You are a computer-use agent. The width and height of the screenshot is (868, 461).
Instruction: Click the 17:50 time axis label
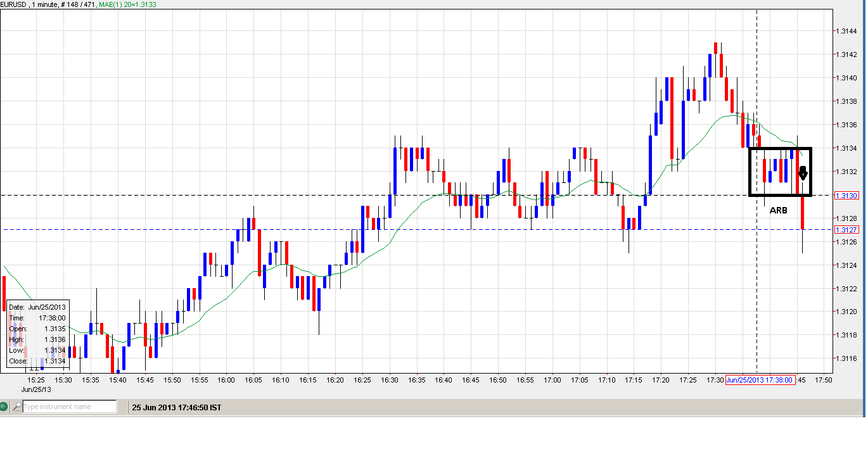pos(824,380)
